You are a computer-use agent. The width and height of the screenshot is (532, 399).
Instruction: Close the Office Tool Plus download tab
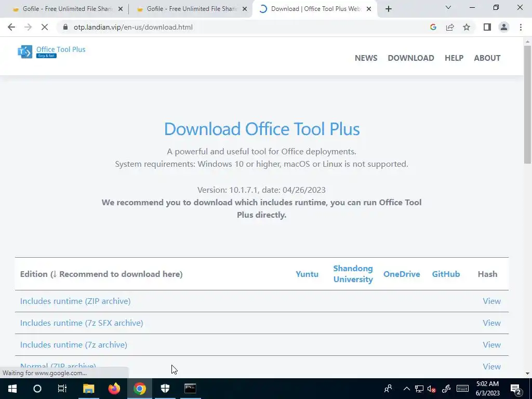(x=369, y=9)
